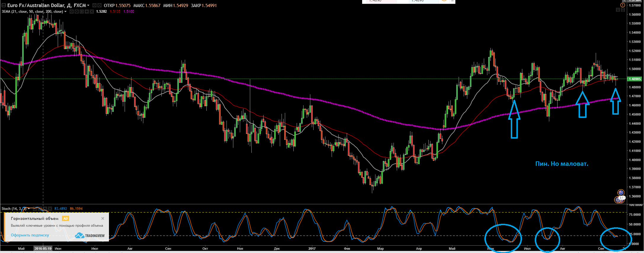
Task: Click the TradingView logo in the ad
Action: pos(90,236)
